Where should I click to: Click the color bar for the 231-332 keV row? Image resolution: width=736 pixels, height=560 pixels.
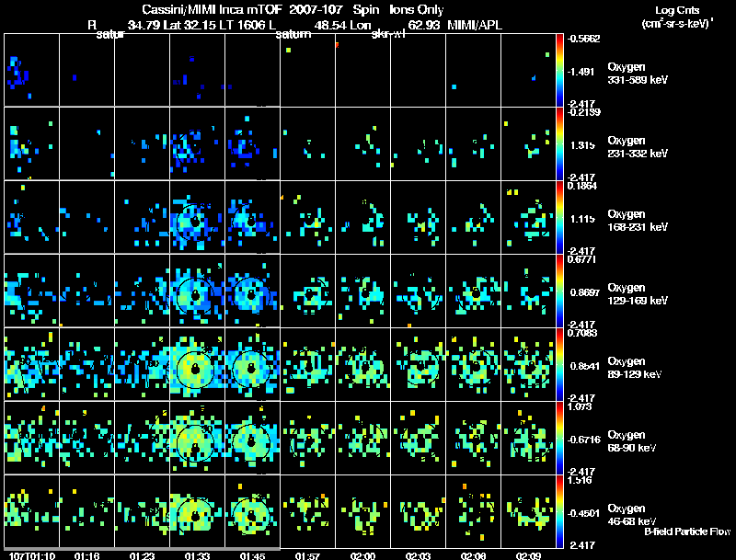[559, 143]
